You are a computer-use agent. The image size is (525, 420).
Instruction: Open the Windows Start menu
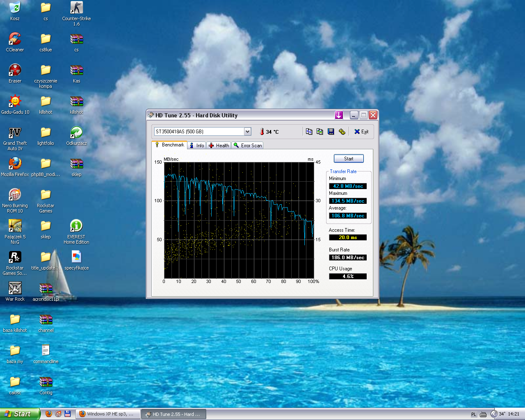click(20, 414)
